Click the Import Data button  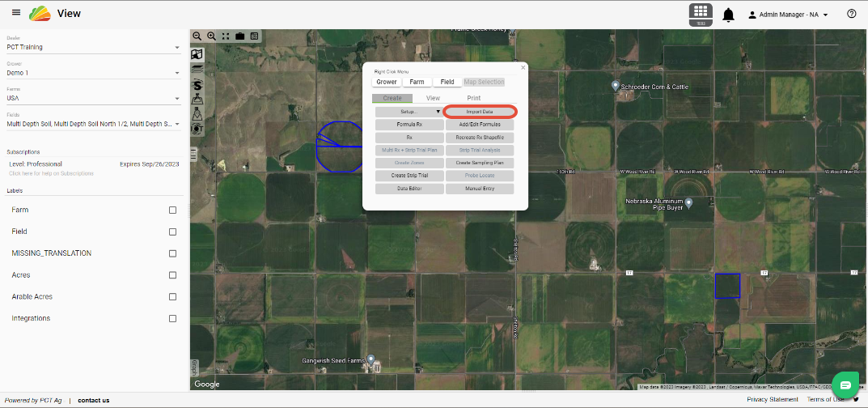tap(480, 112)
